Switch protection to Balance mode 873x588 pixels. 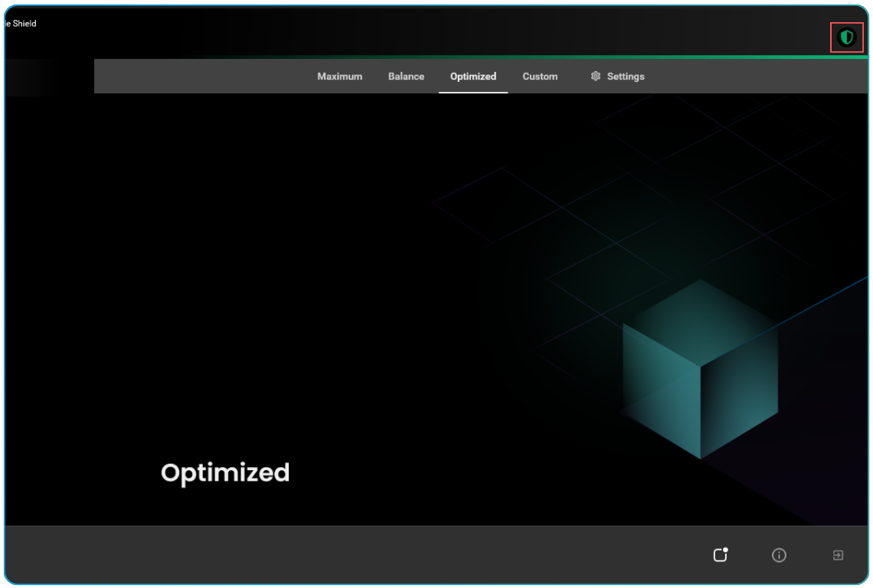[x=406, y=76]
